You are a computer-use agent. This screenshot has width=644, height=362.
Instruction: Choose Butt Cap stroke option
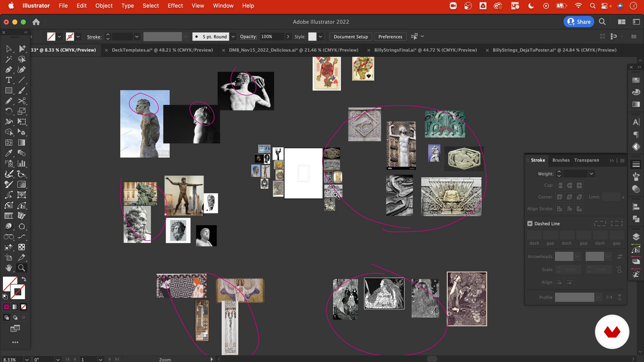(560, 185)
